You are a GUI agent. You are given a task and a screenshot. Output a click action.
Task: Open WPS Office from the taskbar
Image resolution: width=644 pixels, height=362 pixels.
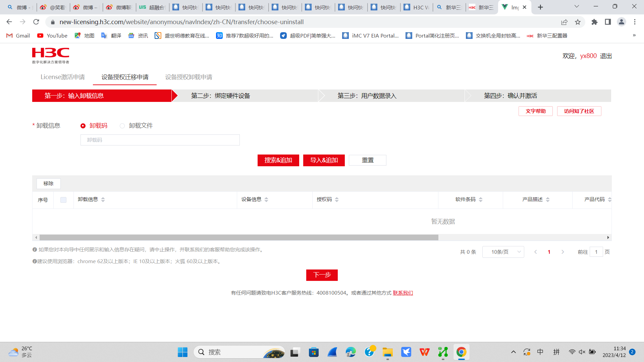[x=424, y=352]
